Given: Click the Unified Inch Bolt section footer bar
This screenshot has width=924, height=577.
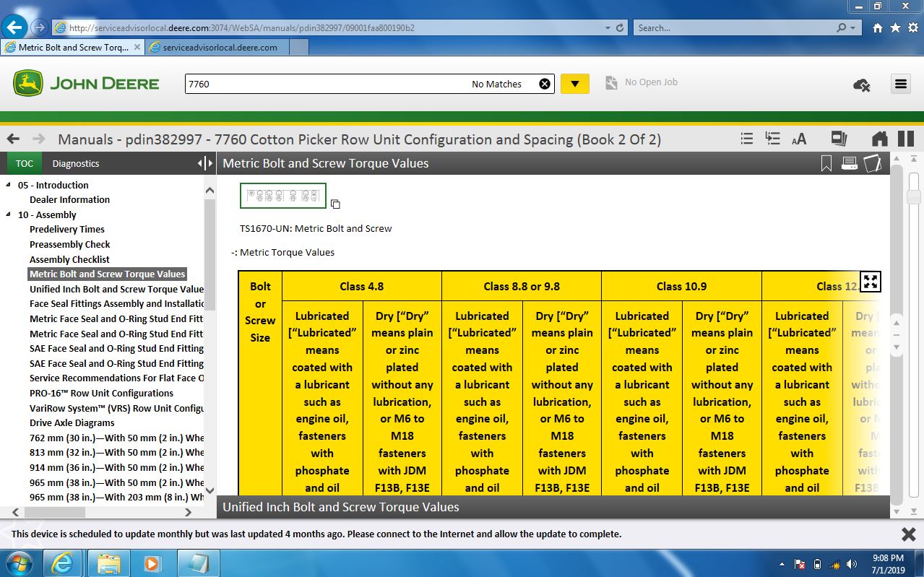Looking at the screenshot, I should coord(553,507).
